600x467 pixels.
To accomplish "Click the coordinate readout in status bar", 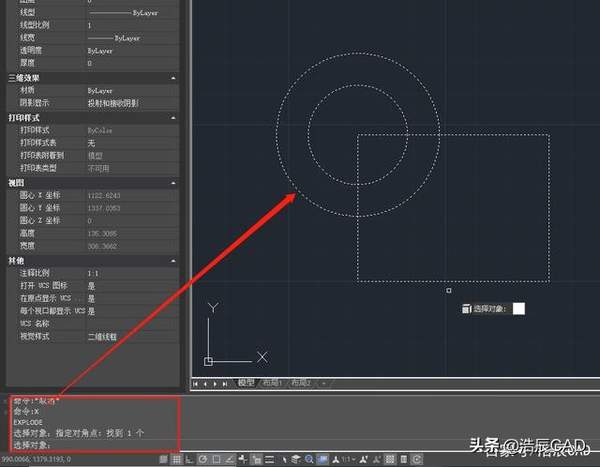I will 36,459.
